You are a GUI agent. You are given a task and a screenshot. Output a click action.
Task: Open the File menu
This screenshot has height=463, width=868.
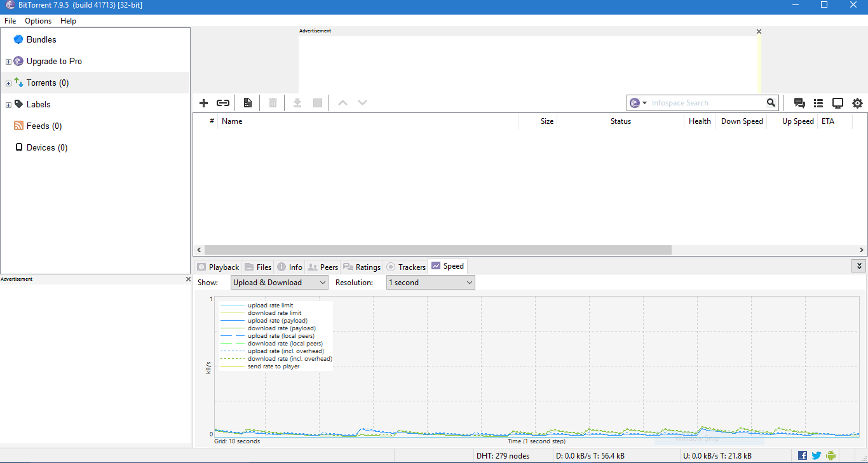10,21
